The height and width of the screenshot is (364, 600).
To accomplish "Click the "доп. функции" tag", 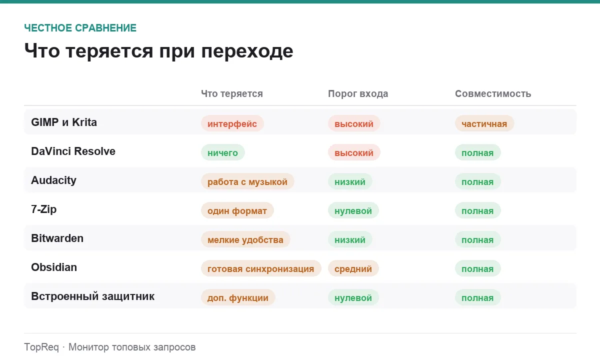I will tap(238, 297).
